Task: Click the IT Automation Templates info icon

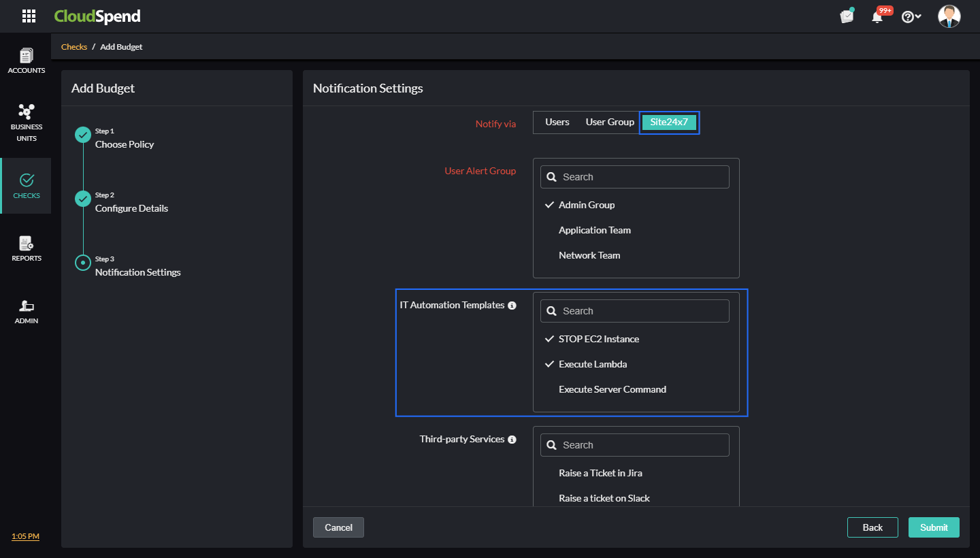Action: click(x=512, y=305)
